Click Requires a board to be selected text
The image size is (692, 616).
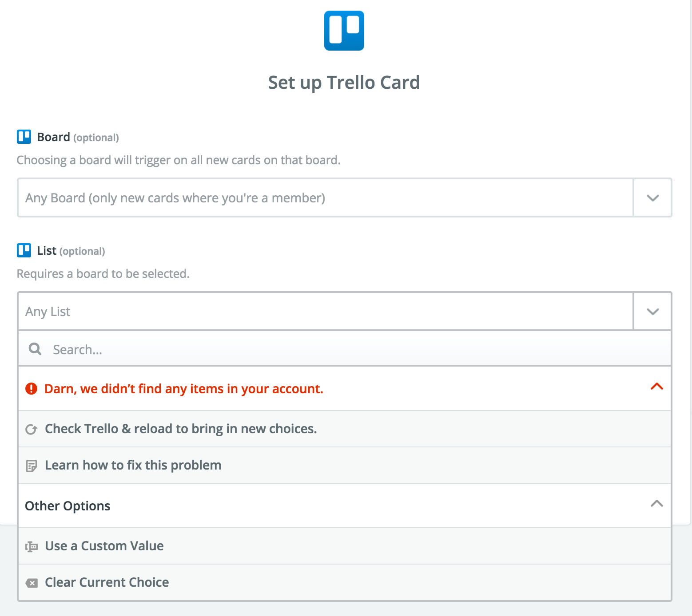point(103,274)
